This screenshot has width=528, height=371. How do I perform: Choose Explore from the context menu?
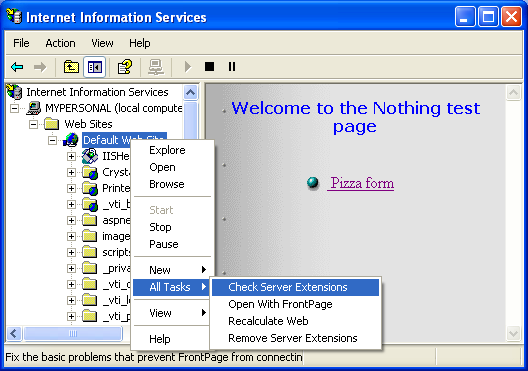[173, 150]
